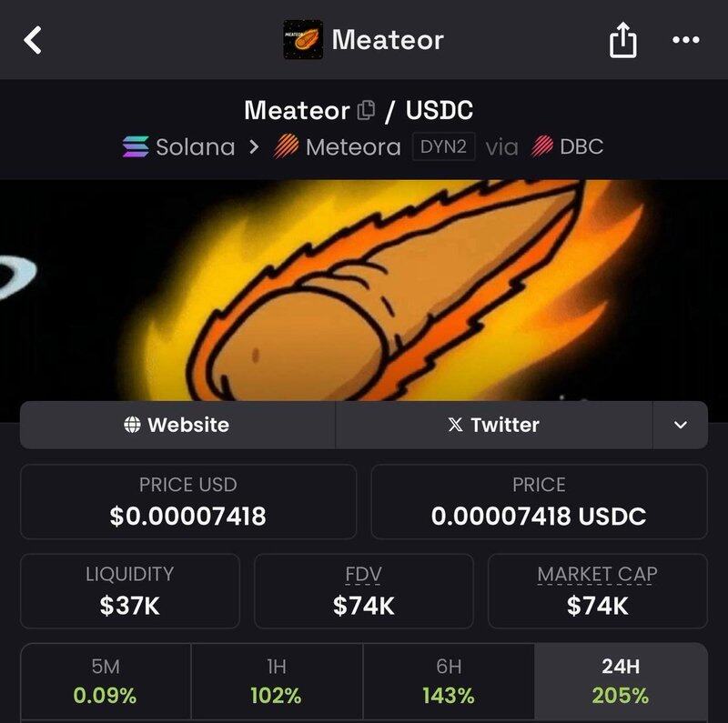The height and width of the screenshot is (723, 728).
Task: Open the token Website link
Action: [x=177, y=425]
